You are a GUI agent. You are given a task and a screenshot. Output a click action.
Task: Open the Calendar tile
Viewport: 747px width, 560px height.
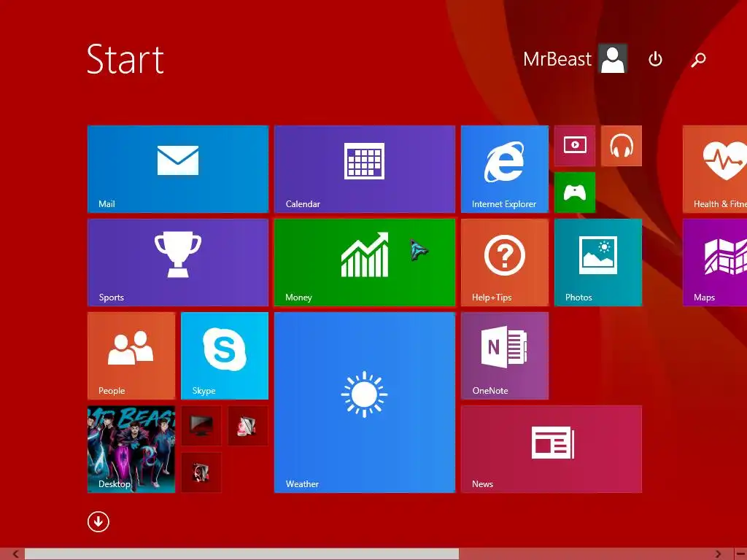pos(365,169)
